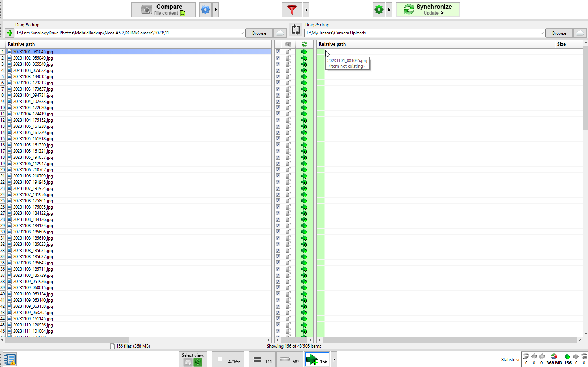Open the right folder path dropdown
Image resolution: width=588 pixels, height=367 pixels.
(x=542, y=33)
